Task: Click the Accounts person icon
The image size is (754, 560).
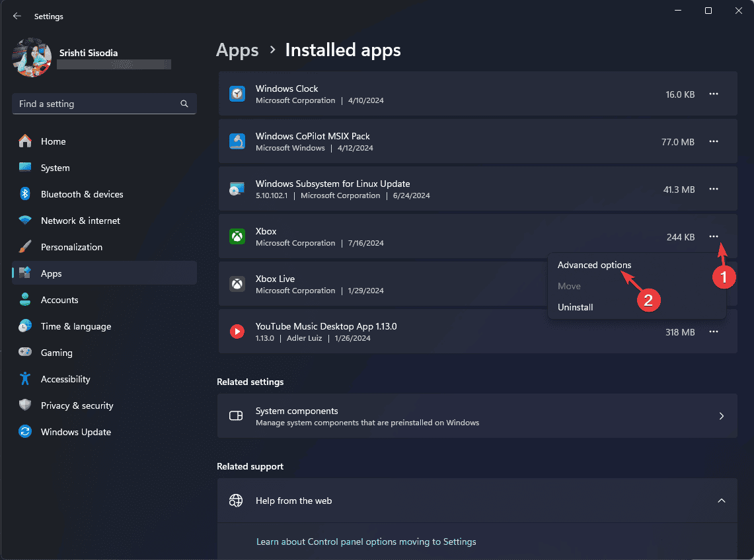Action: click(x=25, y=299)
